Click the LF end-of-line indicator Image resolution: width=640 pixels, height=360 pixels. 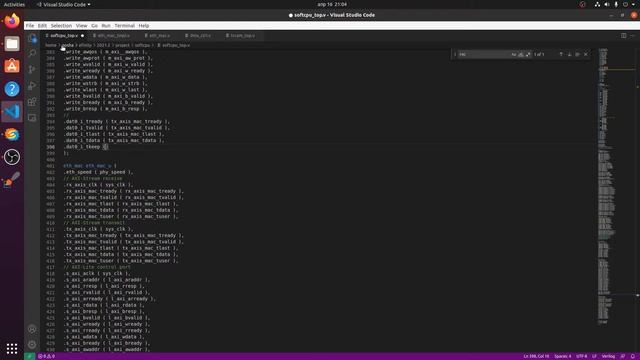(x=594, y=356)
